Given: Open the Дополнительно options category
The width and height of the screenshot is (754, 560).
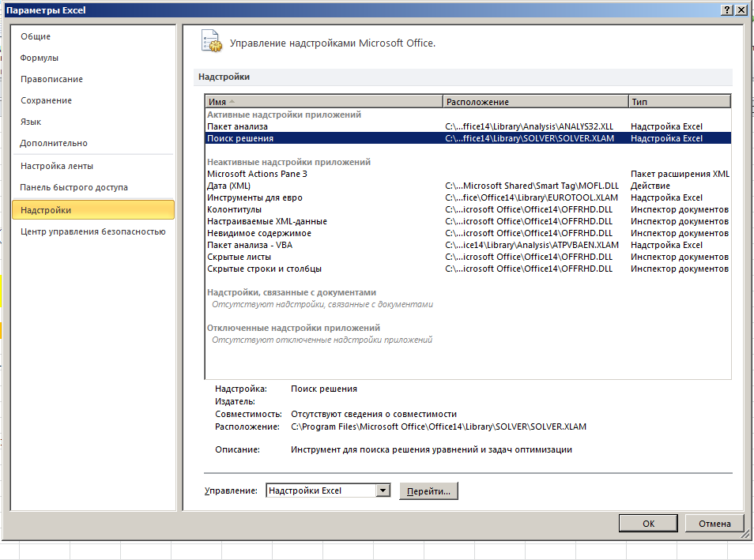Looking at the screenshot, I should click(54, 143).
